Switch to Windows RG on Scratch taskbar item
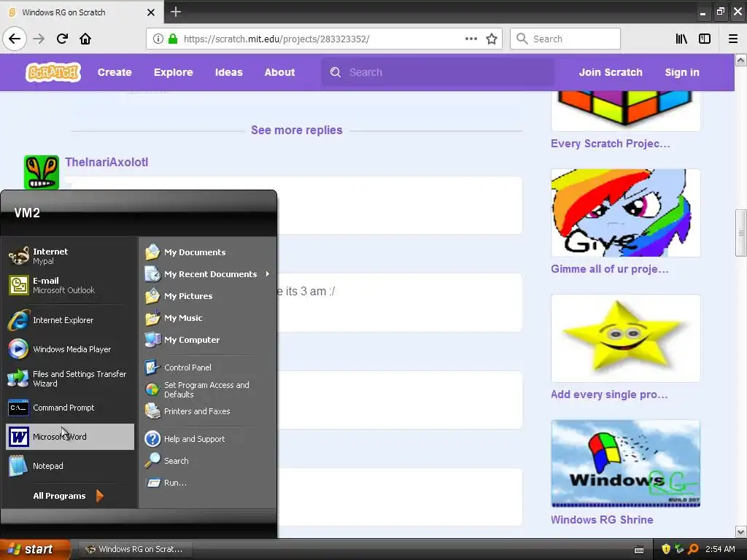This screenshot has height=560, width=747. [134, 549]
